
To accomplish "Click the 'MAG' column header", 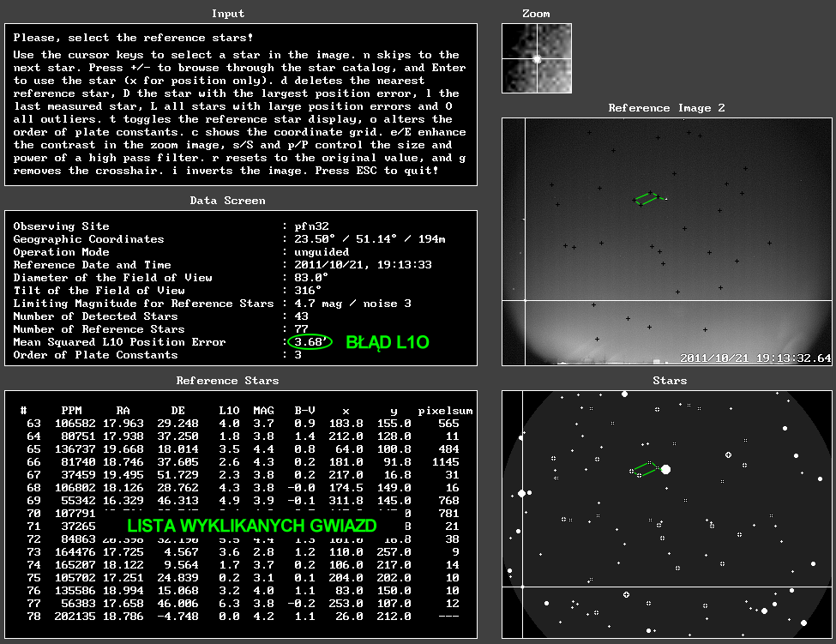I will coord(263,411).
